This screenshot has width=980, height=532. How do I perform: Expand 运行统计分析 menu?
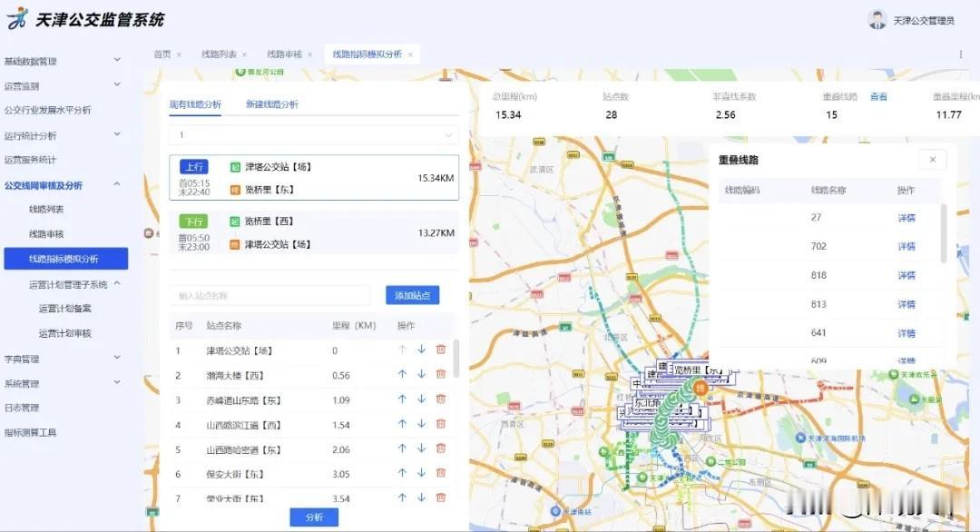[117, 134]
